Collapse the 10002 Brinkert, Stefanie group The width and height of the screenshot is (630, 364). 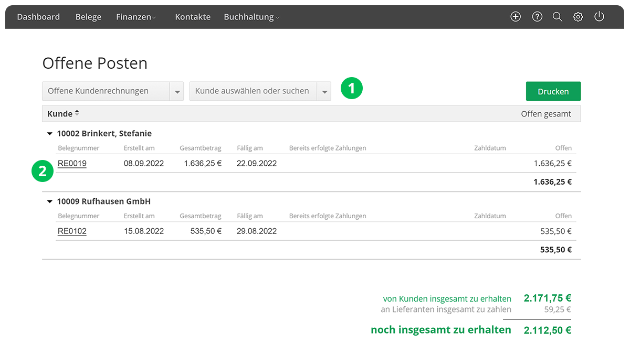click(50, 134)
